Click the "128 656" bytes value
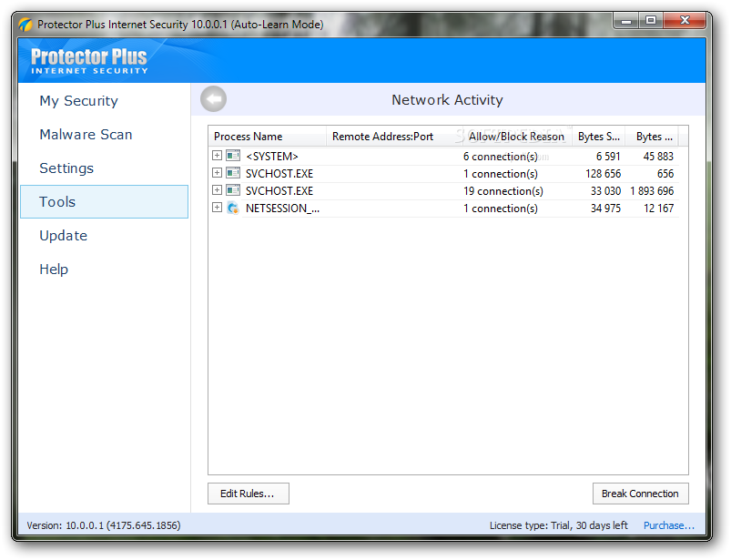Screen dimensions: 731x560 pyautogui.click(x=603, y=173)
